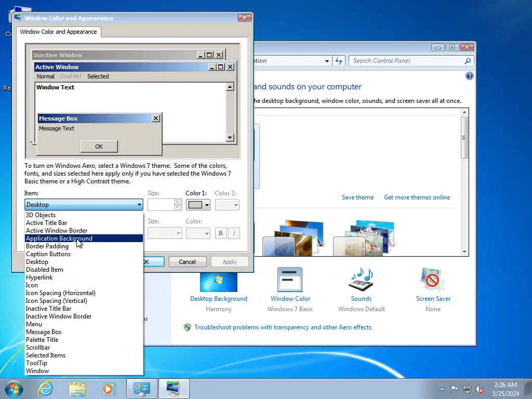Select Palette Title entry
Screen dimensions: 532x399
[x=84, y=340]
